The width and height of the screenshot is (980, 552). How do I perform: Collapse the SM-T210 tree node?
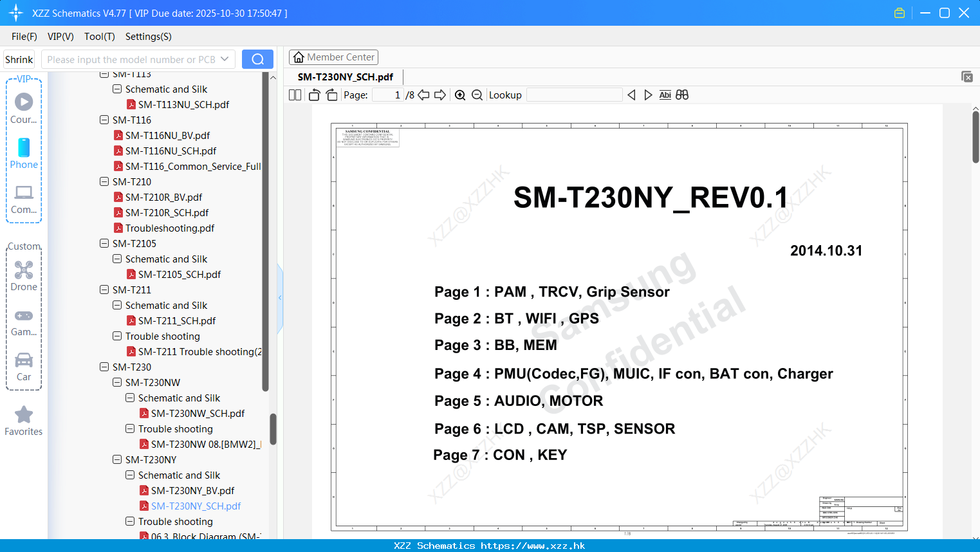pos(104,181)
